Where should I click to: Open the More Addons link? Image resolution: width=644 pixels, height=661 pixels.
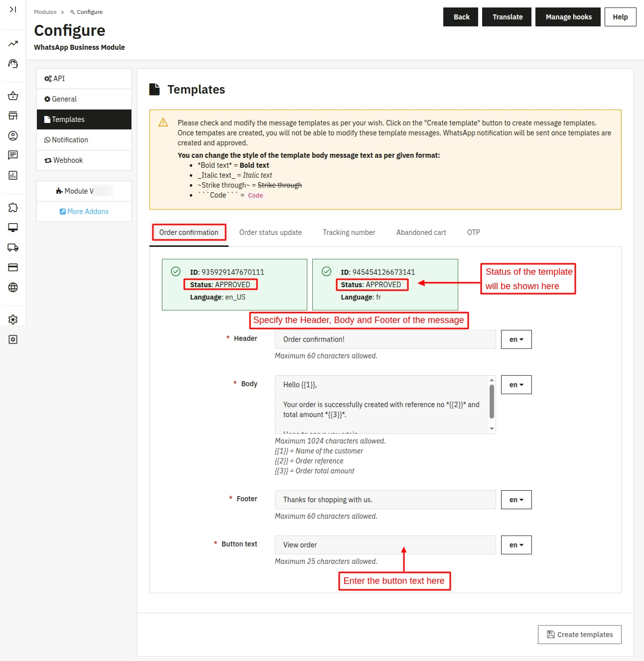pyautogui.click(x=84, y=212)
